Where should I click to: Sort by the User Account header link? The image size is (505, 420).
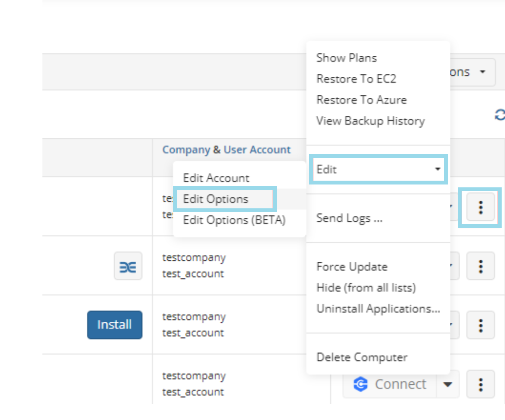click(257, 150)
